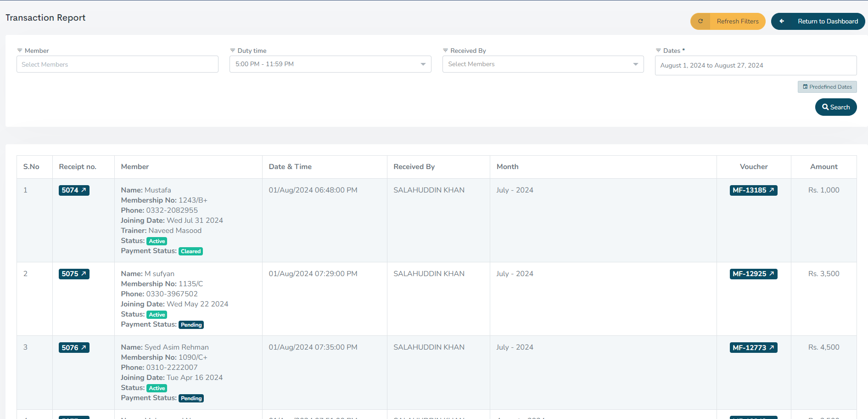The height and width of the screenshot is (419, 868).
Task: Open voucher MF-12925 badge
Action: 753,274
